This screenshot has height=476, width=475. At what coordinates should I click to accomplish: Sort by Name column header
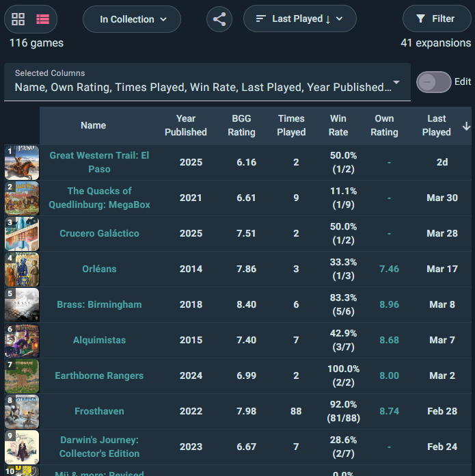(94, 125)
